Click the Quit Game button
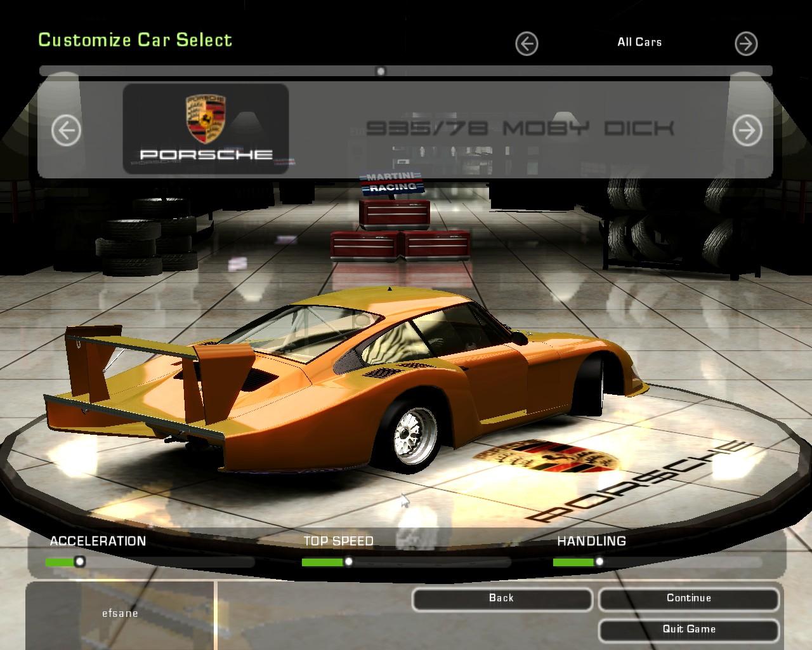Screen dimensions: 812x650 689,630
